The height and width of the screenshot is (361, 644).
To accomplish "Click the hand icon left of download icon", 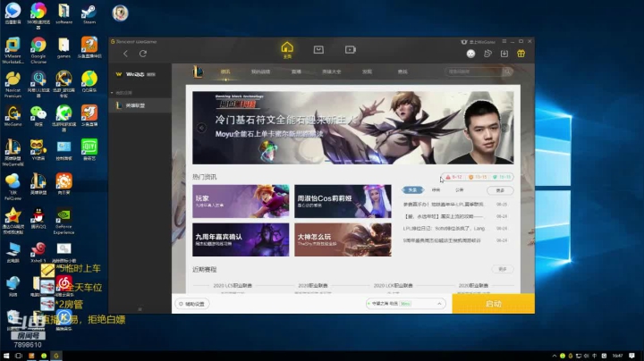I will pos(487,54).
